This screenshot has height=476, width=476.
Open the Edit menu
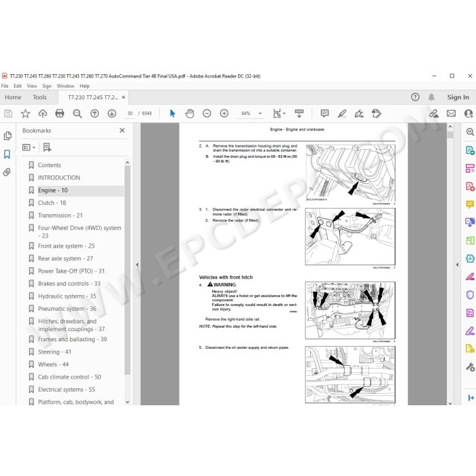(x=18, y=86)
